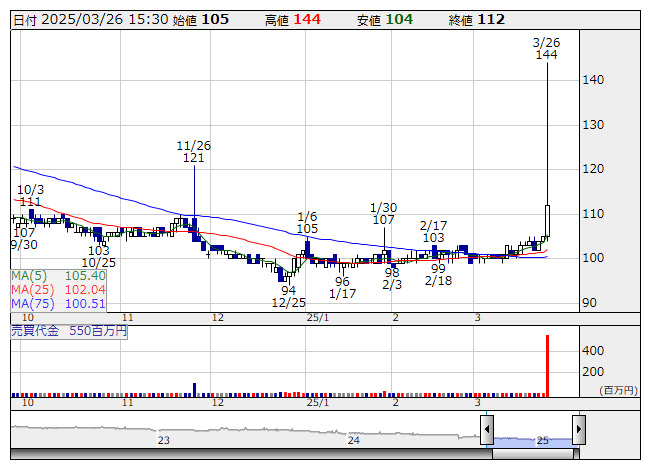Click the 1/17 96 low label
The height and width of the screenshot is (470, 653).
(x=342, y=288)
